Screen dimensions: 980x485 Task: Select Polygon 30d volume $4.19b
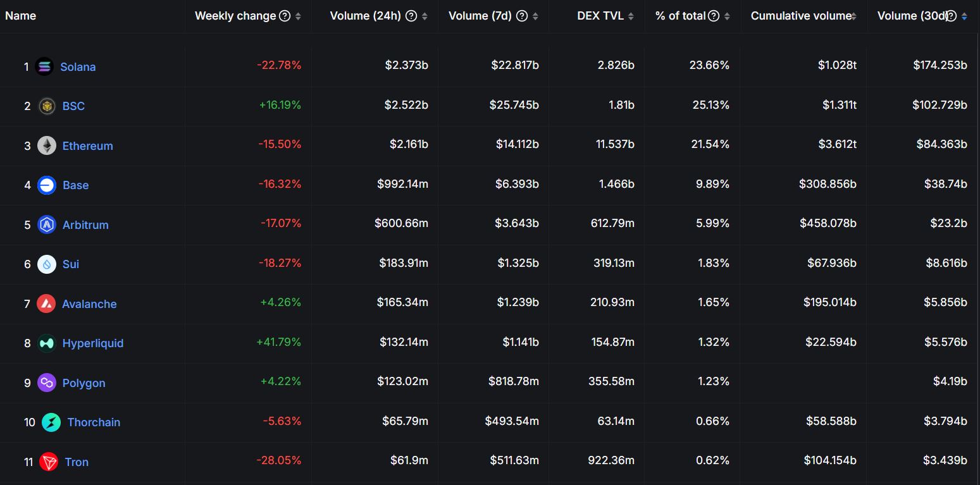[950, 381]
